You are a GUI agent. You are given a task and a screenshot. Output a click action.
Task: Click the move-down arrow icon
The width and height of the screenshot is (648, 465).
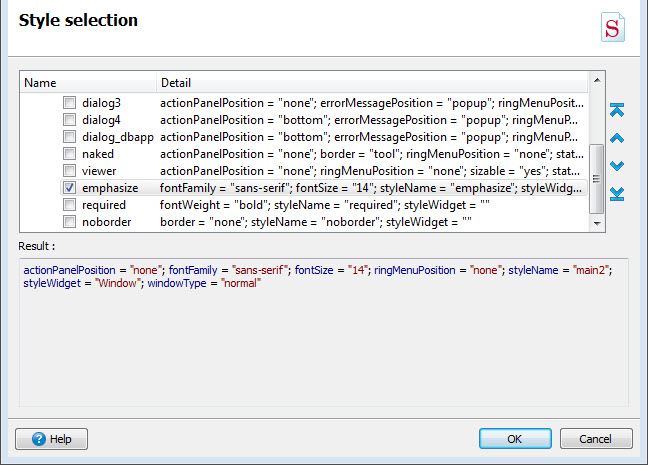coord(617,165)
